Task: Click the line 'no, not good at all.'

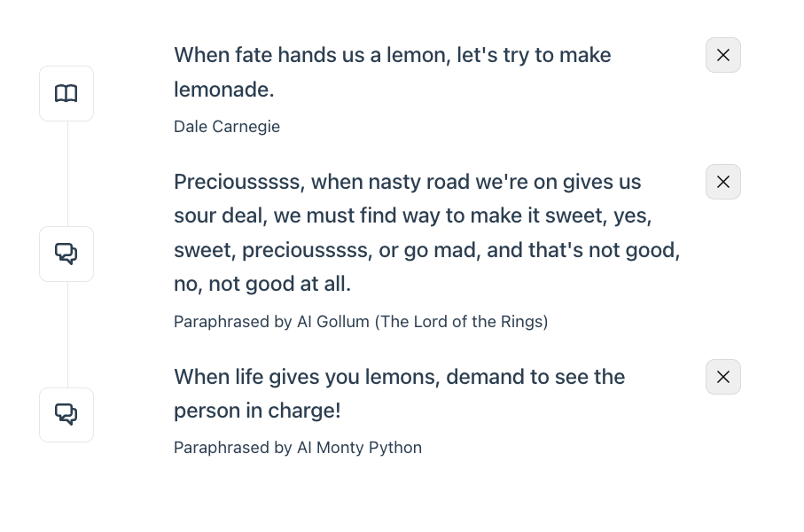Action: 262,284
